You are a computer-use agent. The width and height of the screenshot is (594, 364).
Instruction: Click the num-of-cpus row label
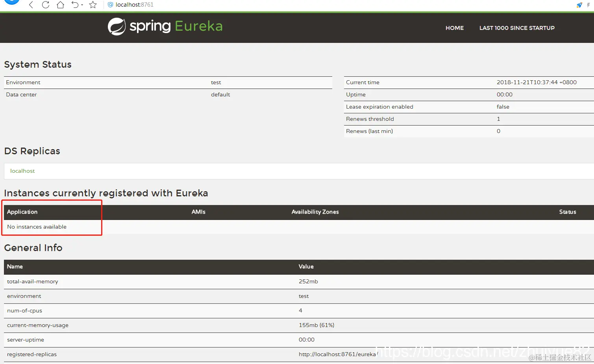24,310
